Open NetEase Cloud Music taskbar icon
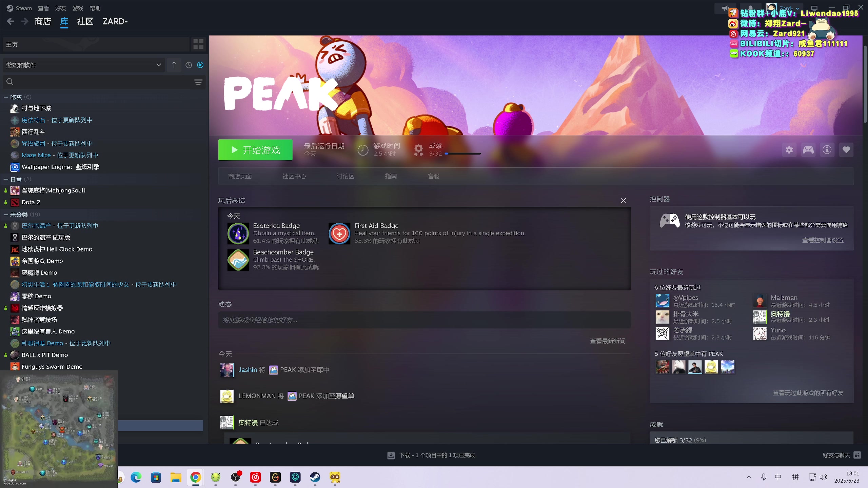The width and height of the screenshot is (868, 488). tap(255, 477)
